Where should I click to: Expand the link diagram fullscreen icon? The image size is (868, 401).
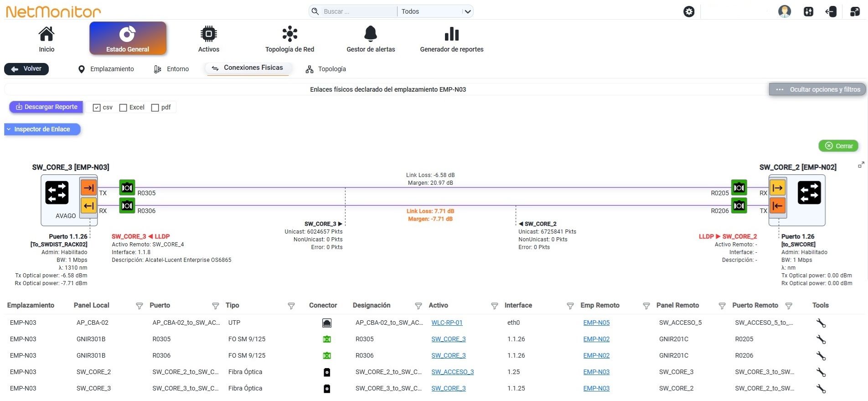(861, 165)
